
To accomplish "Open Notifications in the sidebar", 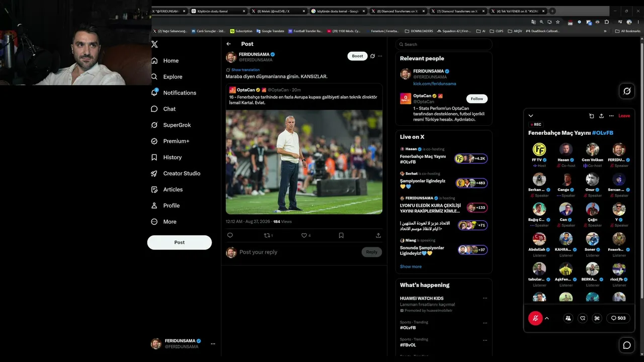I will point(174,93).
